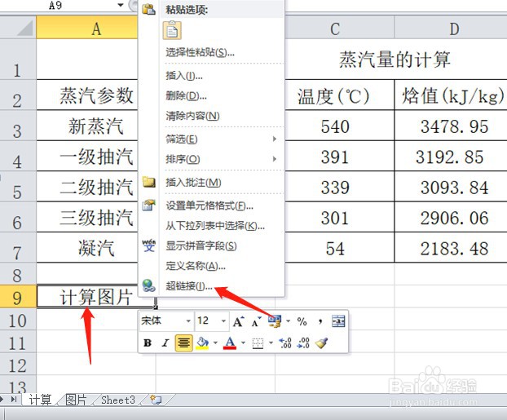Click the last-sheet navigation arrow
The height and width of the screenshot is (420, 507).
pyautogui.click(x=14, y=400)
